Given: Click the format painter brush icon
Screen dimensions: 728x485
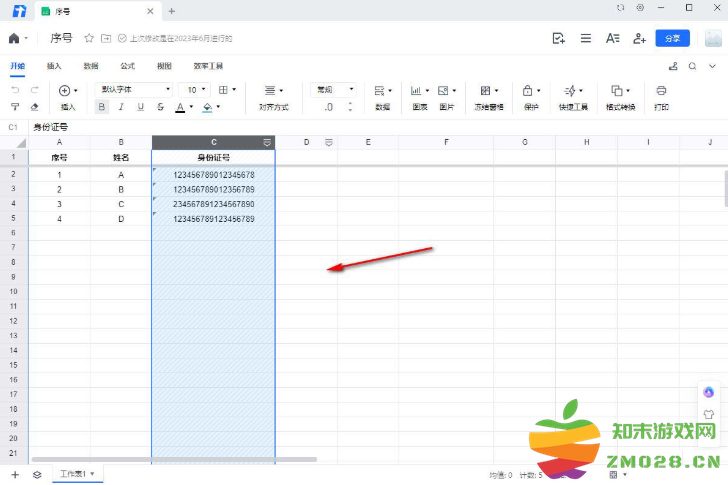Looking at the screenshot, I should [15, 106].
